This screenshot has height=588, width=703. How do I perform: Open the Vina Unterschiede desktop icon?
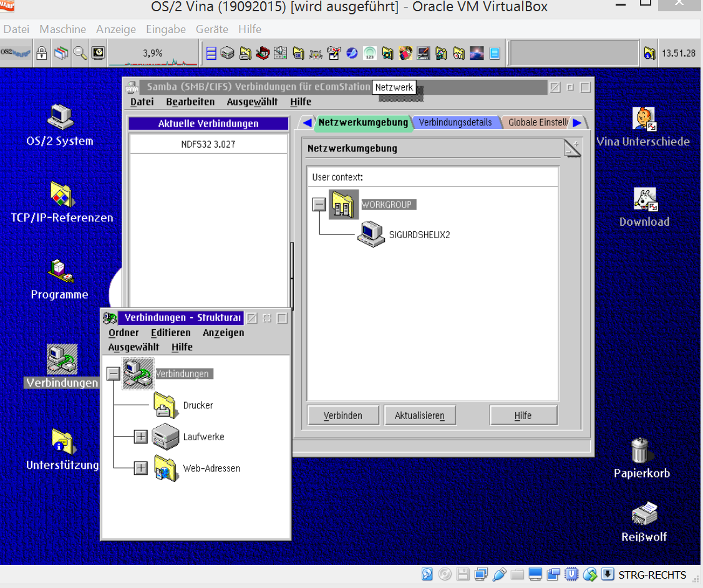[x=644, y=120]
